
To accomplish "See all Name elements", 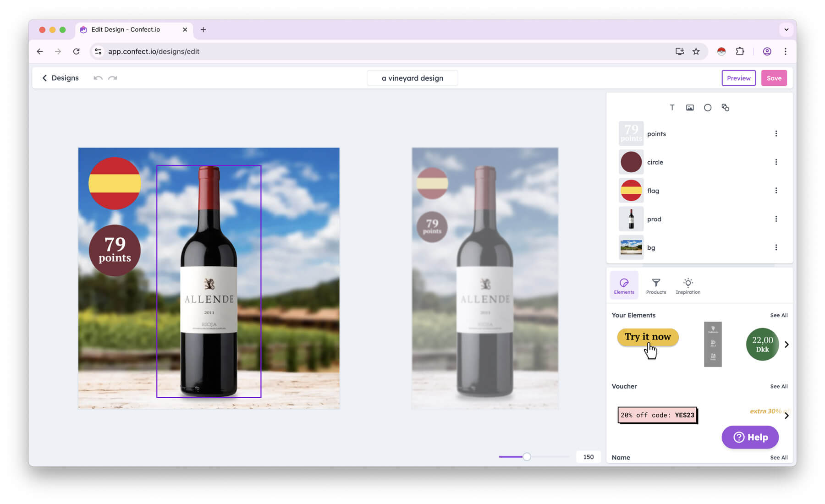I will [779, 457].
